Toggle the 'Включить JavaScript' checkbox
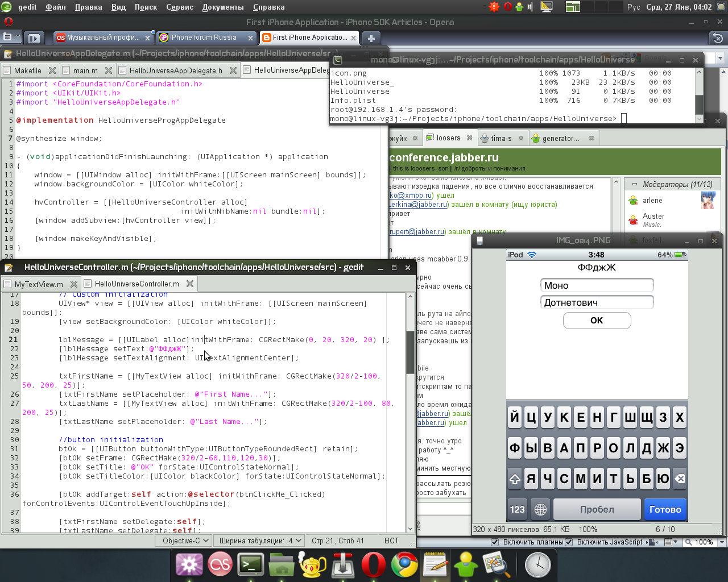Screen dimensions: 728x582 coord(569,542)
